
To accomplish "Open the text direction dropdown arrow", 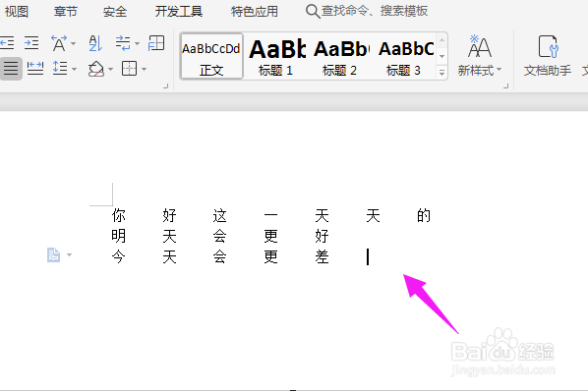I will tap(137, 44).
